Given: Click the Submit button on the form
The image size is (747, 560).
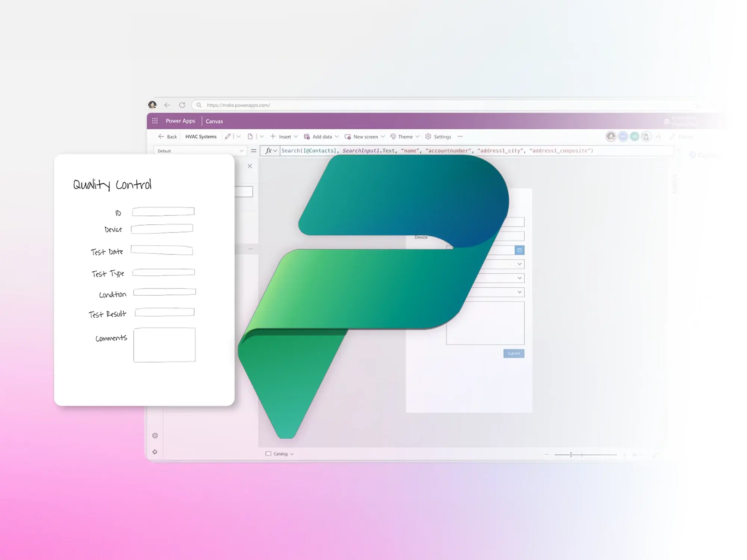Looking at the screenshot, I should coord(514,354).
